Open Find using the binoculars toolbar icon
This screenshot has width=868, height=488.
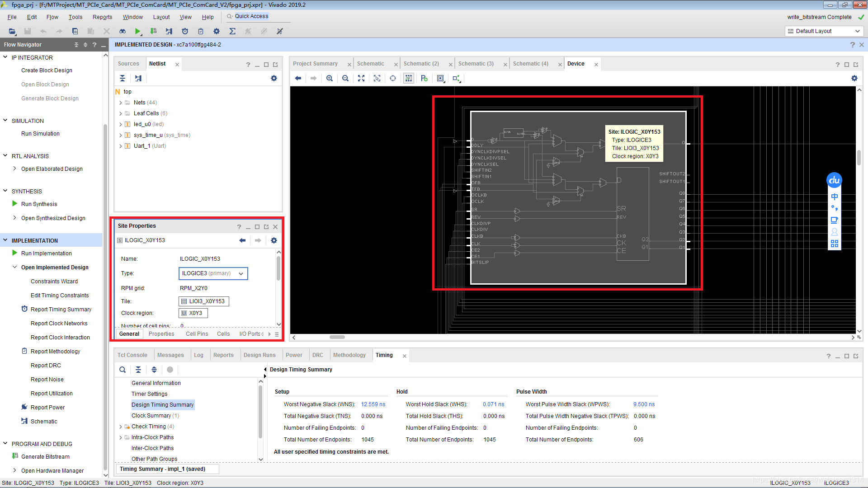coord(122,31)
